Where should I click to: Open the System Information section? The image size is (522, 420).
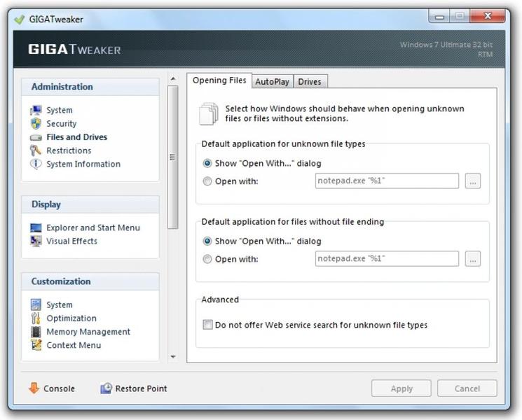[83, 164]
